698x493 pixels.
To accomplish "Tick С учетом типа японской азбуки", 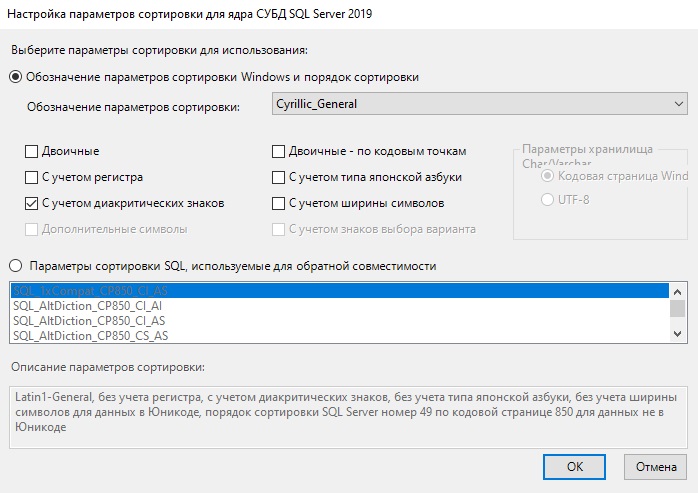I will [278, 177].
